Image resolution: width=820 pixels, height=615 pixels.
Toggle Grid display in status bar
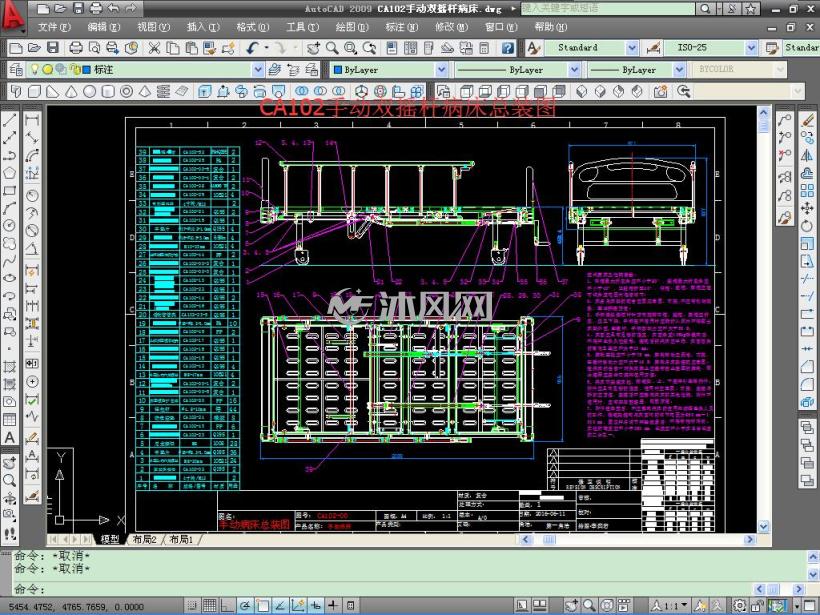209,606
